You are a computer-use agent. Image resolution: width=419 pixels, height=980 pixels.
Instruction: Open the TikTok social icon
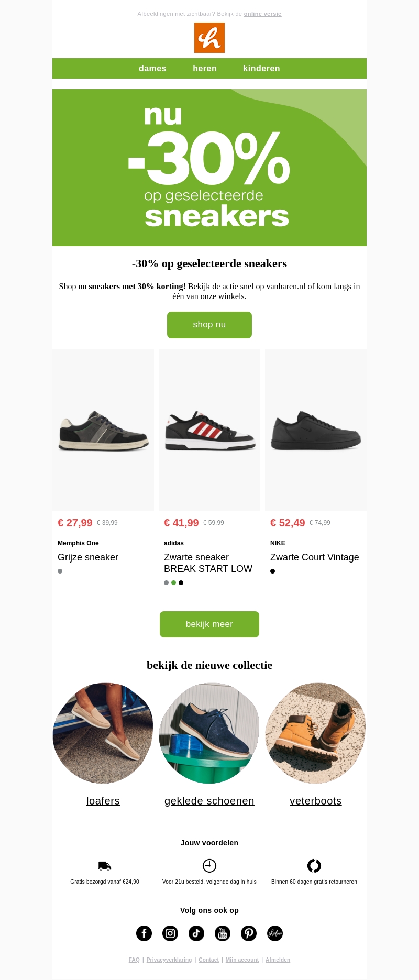196,933
